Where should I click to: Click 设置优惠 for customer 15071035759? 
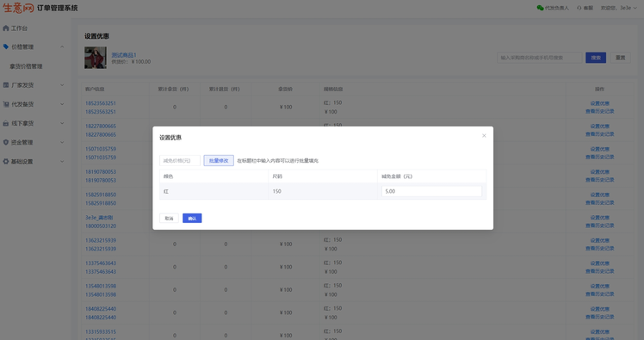599,149
